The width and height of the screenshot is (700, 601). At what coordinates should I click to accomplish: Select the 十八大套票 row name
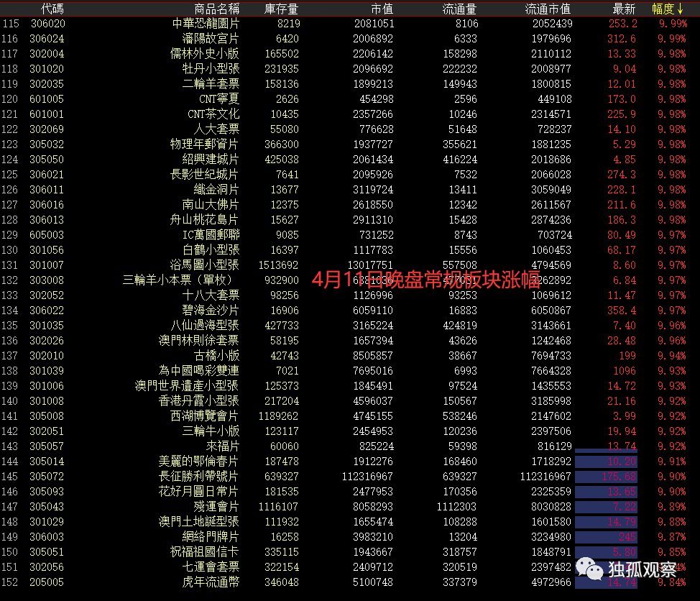(x=211, y=295)
